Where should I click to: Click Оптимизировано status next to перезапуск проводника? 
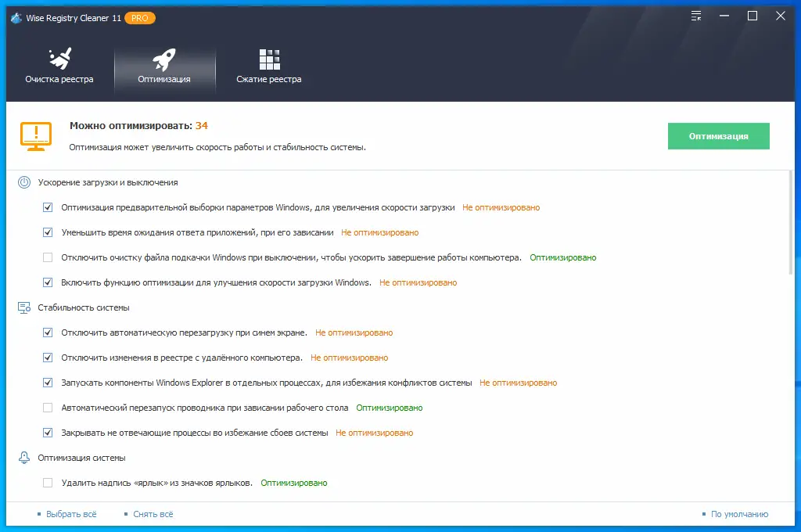click(x=390, y=408)
